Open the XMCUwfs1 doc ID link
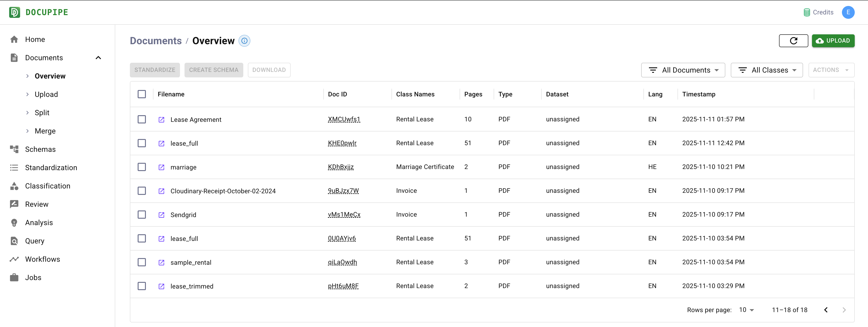Image resolution: width=868 pixels, height=327 pixels. point(344,120)
